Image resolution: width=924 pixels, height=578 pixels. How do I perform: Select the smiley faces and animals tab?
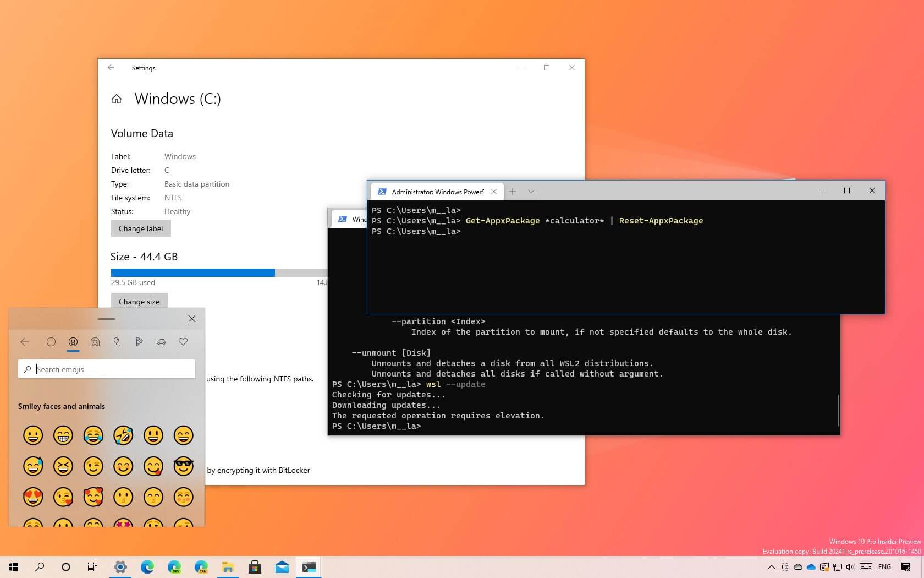click(73, 342)
